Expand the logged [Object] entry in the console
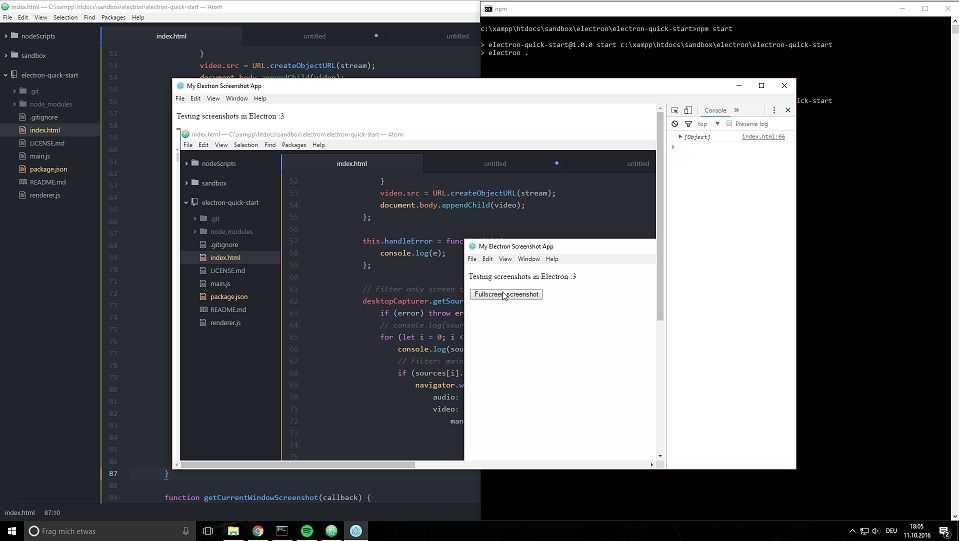Screen dimensions: 959x541 (680, 136)
